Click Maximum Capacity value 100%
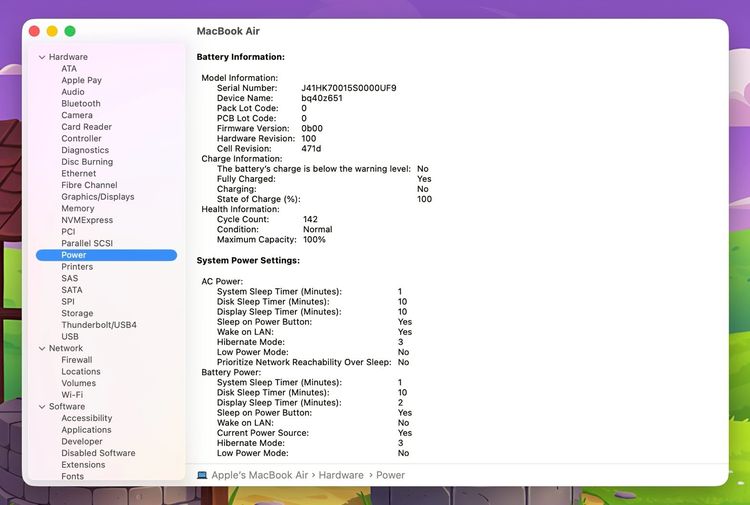 (x=314, y=239)
